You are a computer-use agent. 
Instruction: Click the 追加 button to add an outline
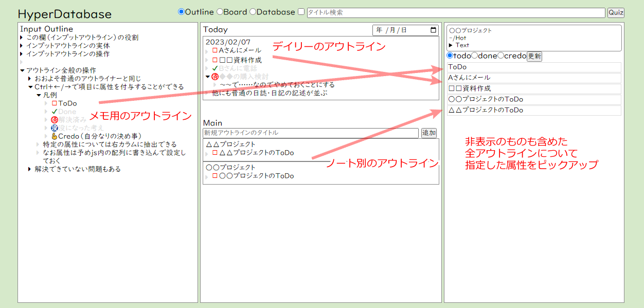point(429,133)
